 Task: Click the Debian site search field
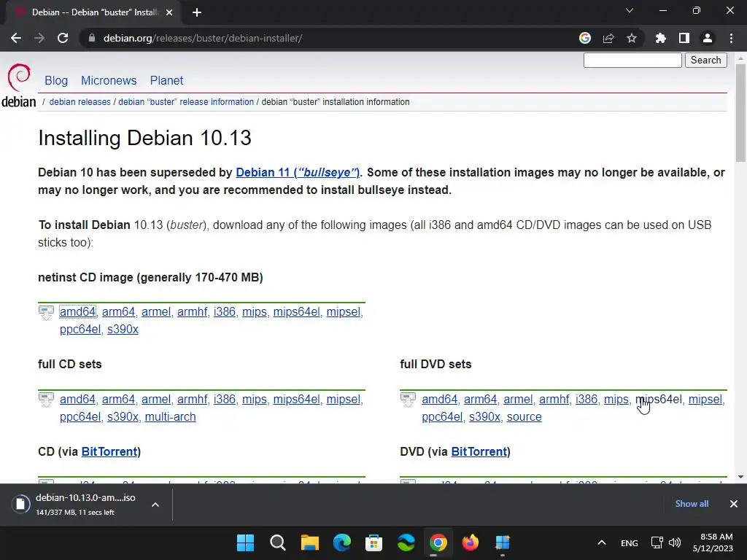pos(632,60)
